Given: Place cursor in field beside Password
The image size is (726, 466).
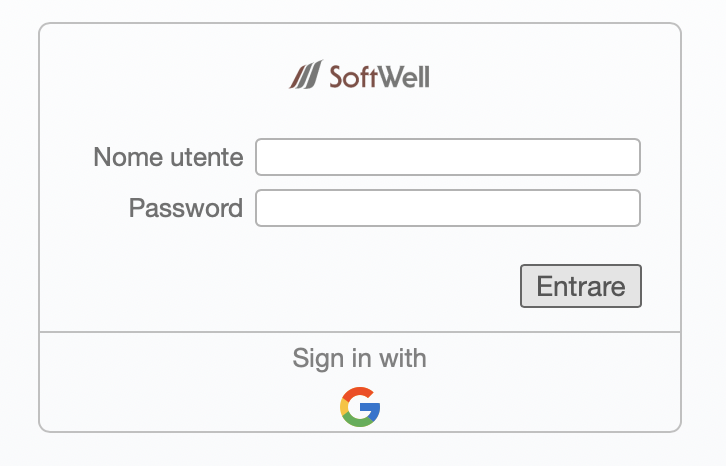Looking at the screenshot, I should [447, 208].
